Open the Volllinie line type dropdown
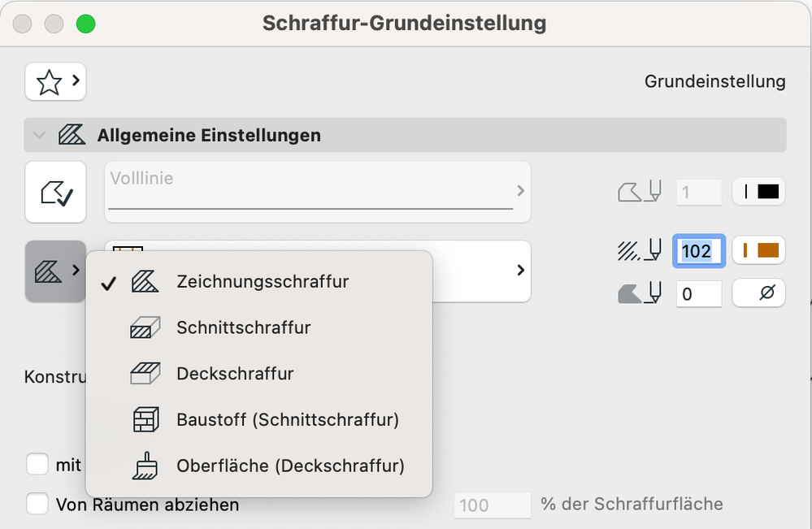Viewport: 812px width, 529px height. point(318,192)
